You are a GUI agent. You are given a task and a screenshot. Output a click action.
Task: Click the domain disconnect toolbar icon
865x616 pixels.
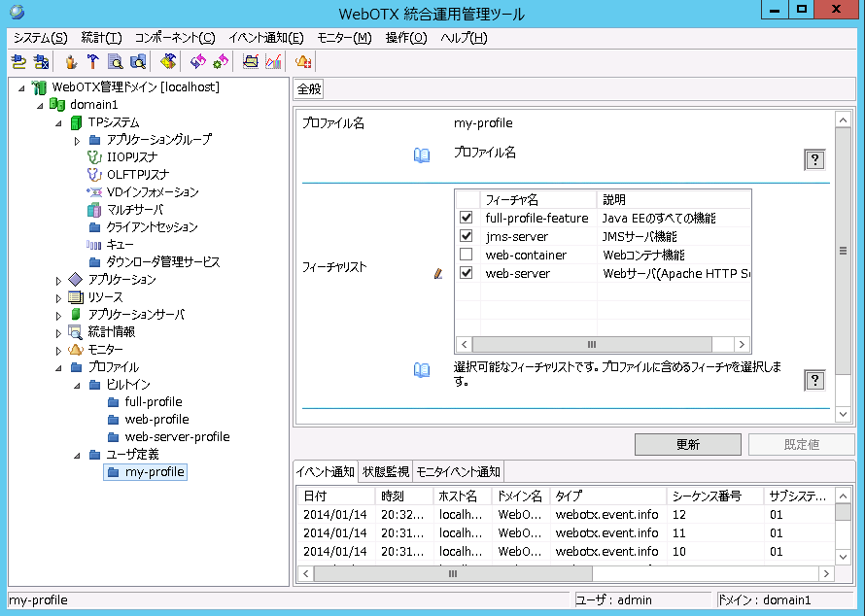pos(40,60)
